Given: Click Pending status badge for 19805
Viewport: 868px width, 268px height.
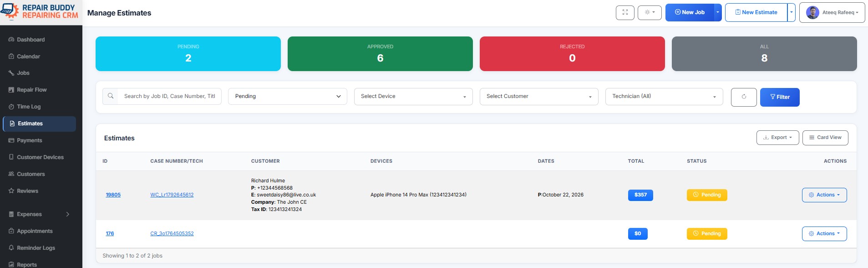Looking at the screenshot, I should 707,195.
